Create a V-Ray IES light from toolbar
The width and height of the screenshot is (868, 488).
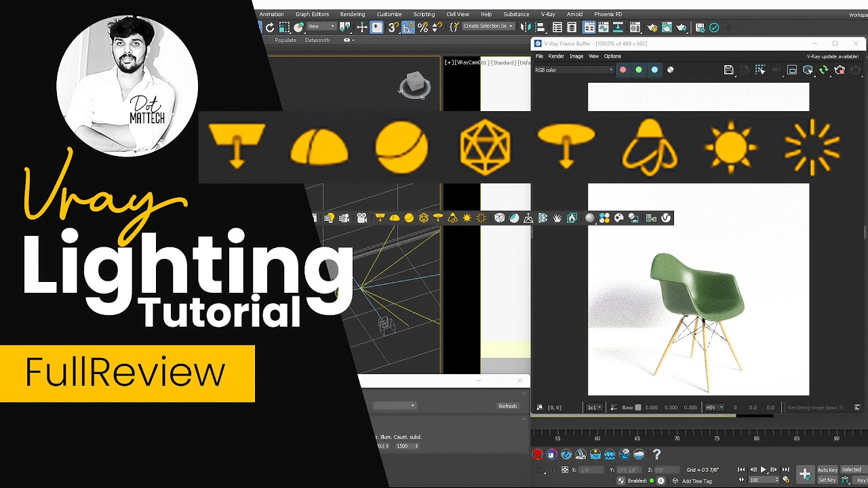[x=453, y=218]
